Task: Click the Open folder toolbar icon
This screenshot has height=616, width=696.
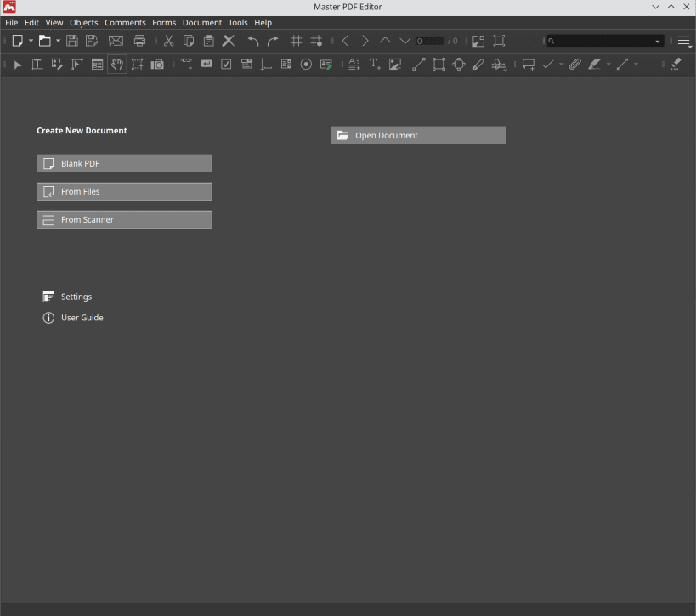Action: coord(44,41)
